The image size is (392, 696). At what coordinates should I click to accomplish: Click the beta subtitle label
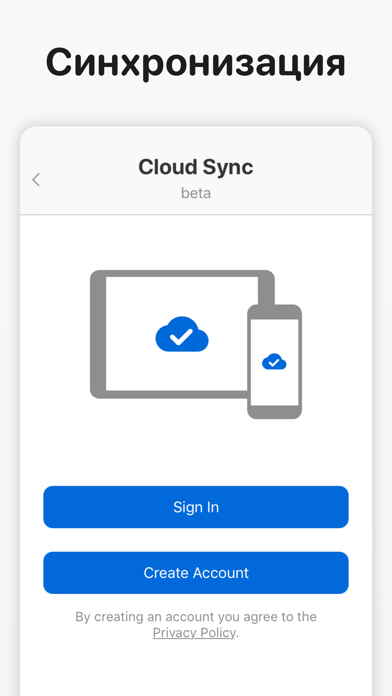[x=196, y=193]
